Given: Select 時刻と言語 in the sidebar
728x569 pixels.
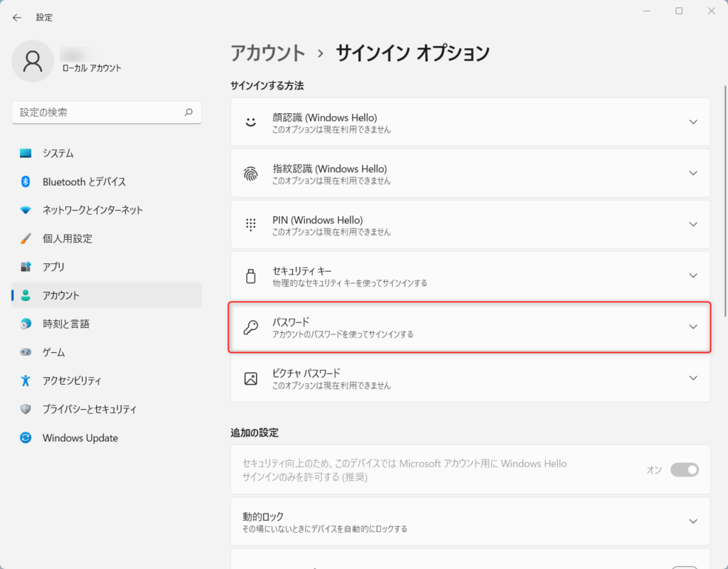Looking at the screenshot, I should coord(107,324).
